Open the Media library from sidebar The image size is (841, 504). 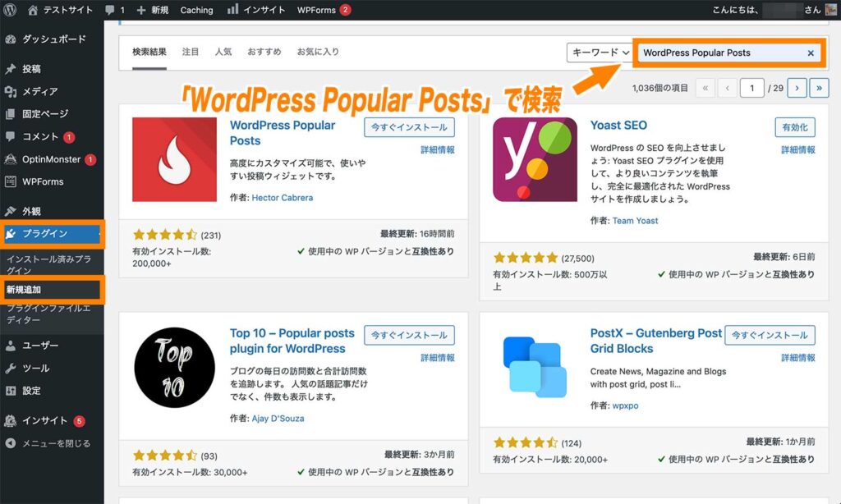pyautogui.click(x=39, y=92)
